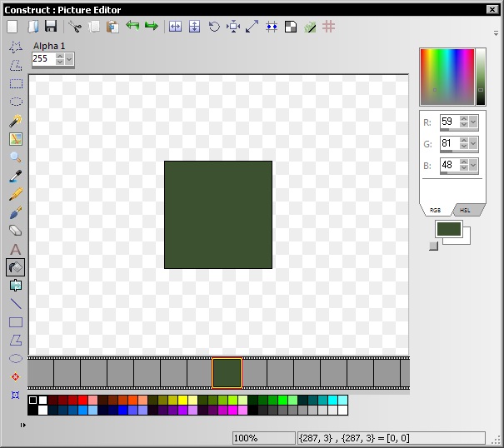Click the small gray swap colors square
Image resolution: width=504 pixels, height=448 pixels.
tap(433, 246)
